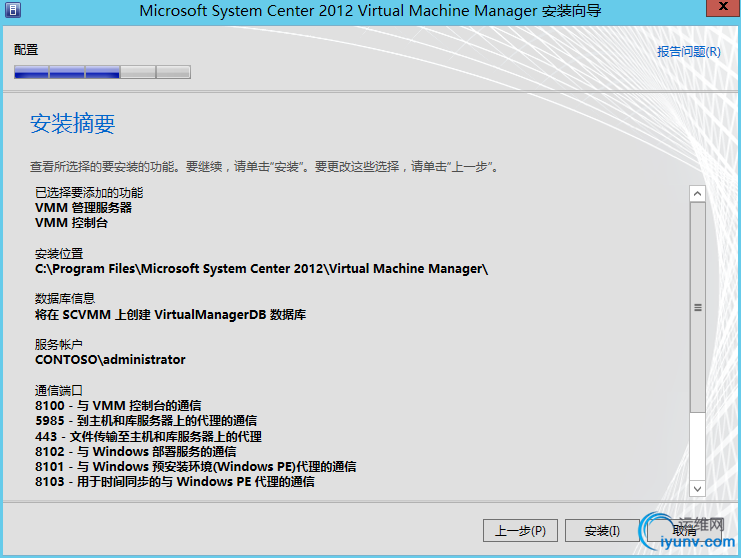
Task: Click the install path 'C:\Program Files\Microsoft System Center 2012'
Action: pyautogui.click(x=261, y=269)
